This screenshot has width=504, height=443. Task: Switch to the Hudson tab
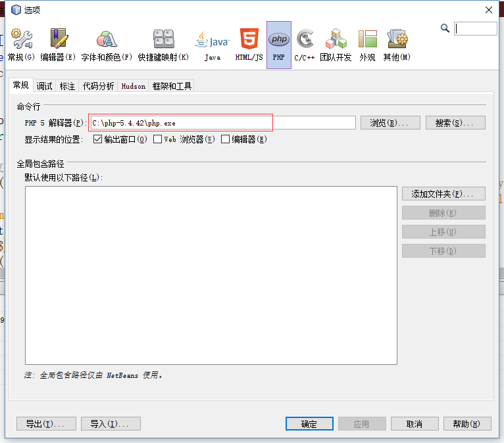[134, 86]
